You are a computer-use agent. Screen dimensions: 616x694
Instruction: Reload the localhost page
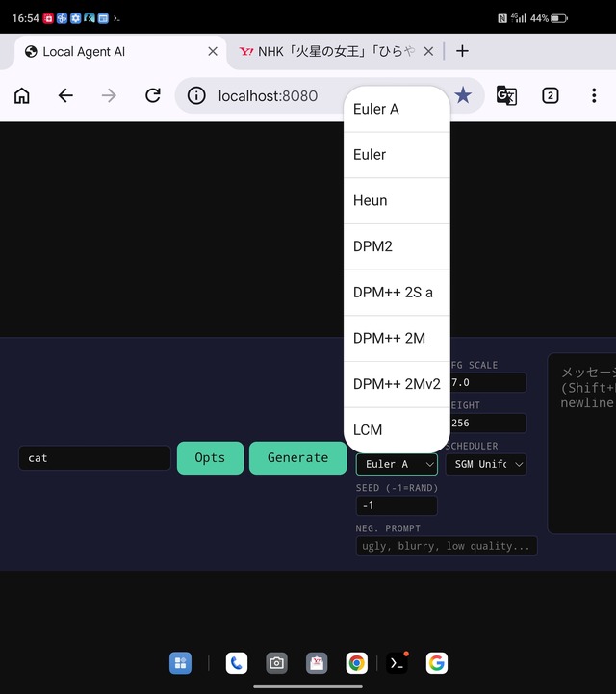152,95
